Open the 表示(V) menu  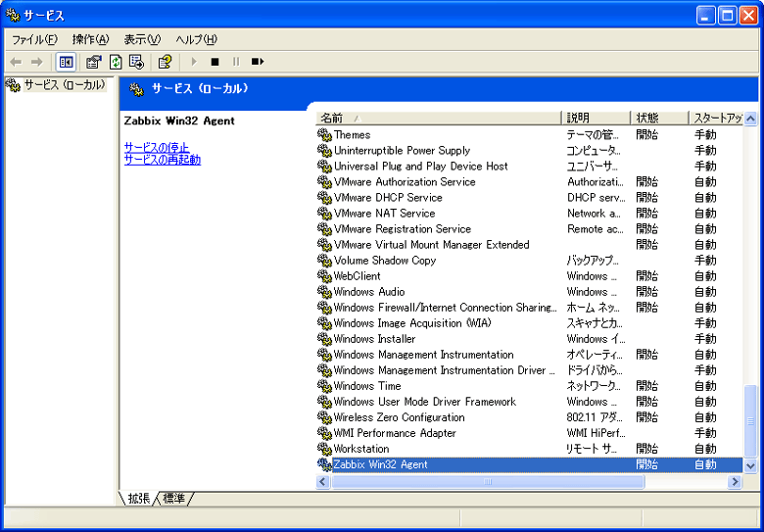[141, 39]
